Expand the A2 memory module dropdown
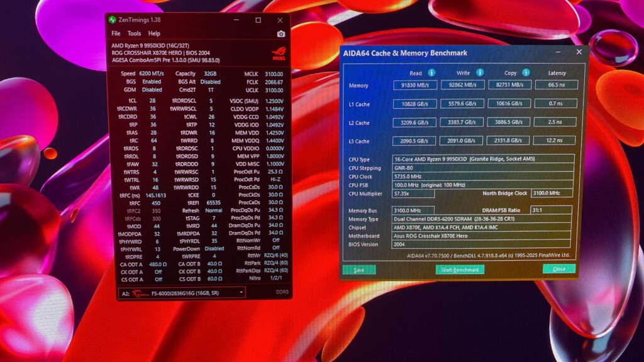This screenshot has width=644, height=362. [x=241, y=293]
